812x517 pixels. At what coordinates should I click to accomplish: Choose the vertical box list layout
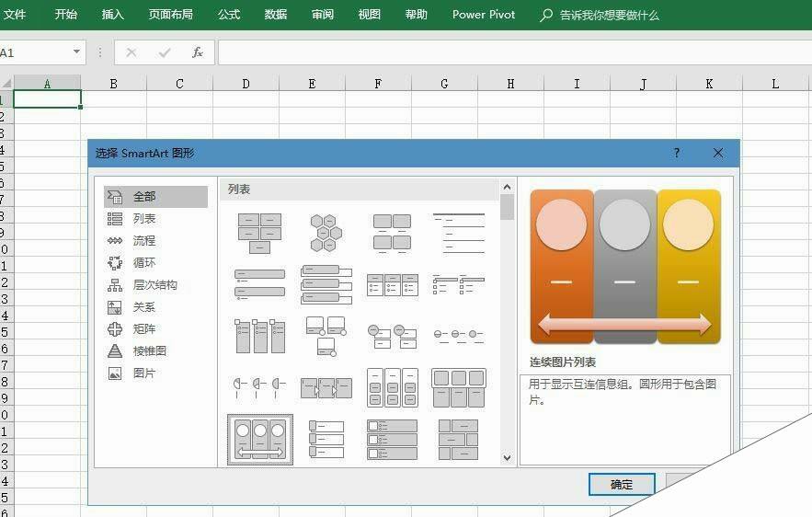coord(326,284)
